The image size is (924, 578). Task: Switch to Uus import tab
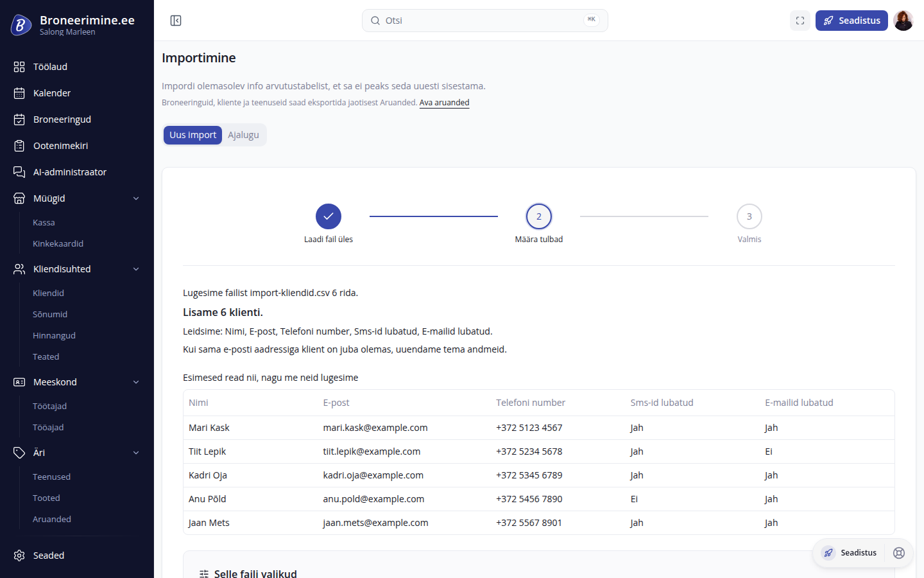point(193,135)
